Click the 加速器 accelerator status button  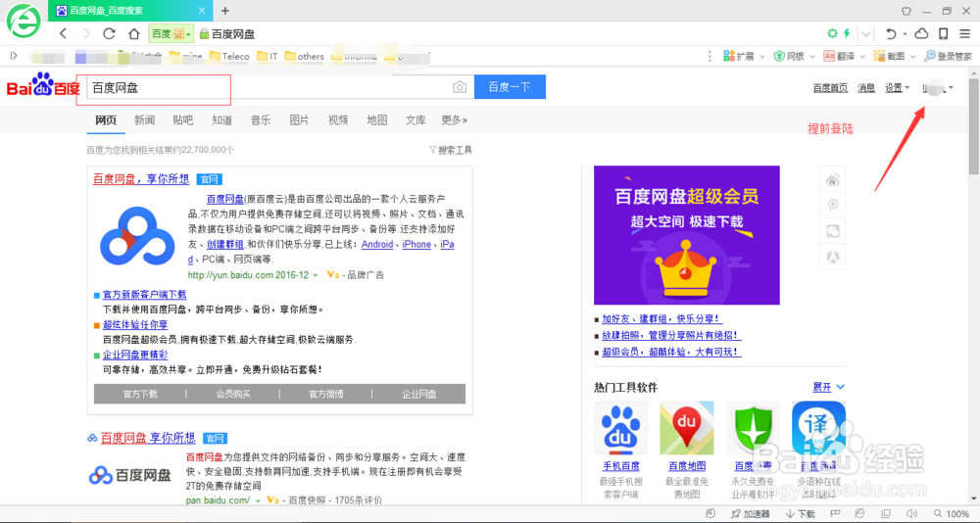click(751, 513)
